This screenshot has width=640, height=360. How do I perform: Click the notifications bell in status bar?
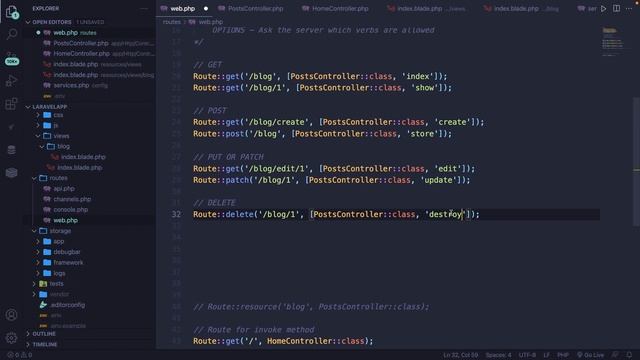point(629,355)
